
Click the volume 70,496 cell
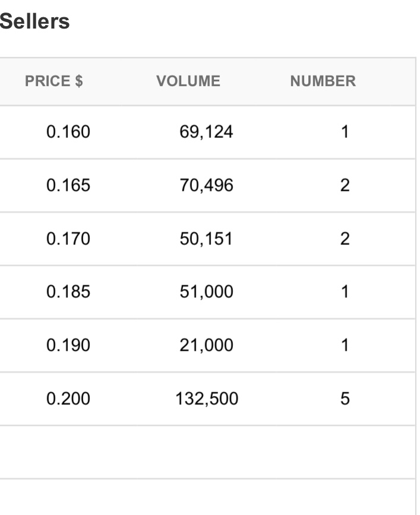pos(206,185)
